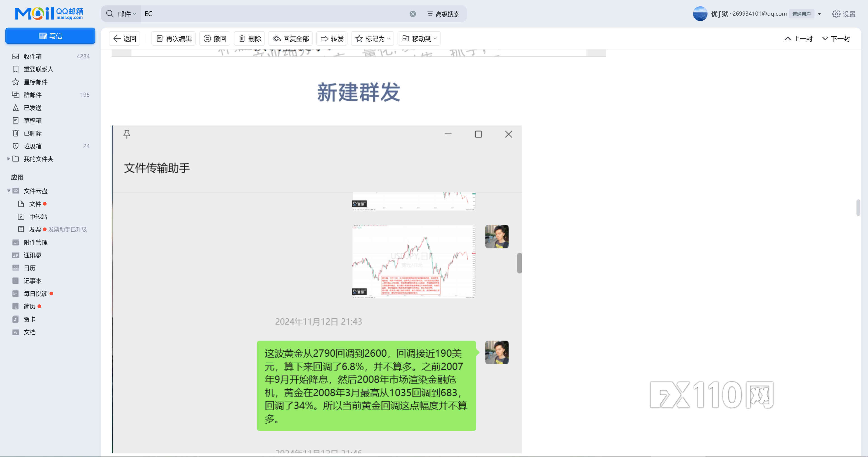Screen dimensions: 868x457
Task: Click the 文件传输助手 chat title
Action: [x=157, y=168]
